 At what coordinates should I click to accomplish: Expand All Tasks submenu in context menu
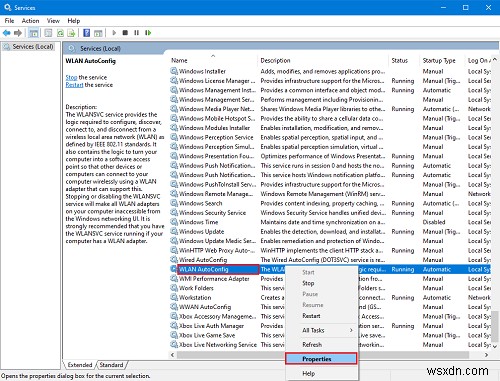pyautogui.click(x=322, y=330)
